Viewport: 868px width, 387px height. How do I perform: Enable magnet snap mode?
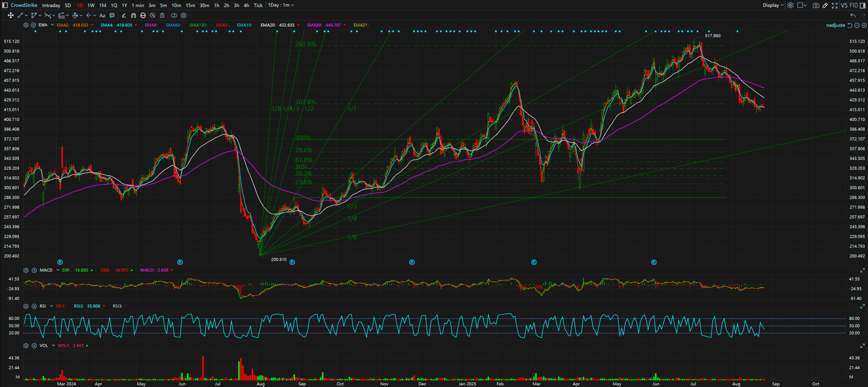point(133,16)
